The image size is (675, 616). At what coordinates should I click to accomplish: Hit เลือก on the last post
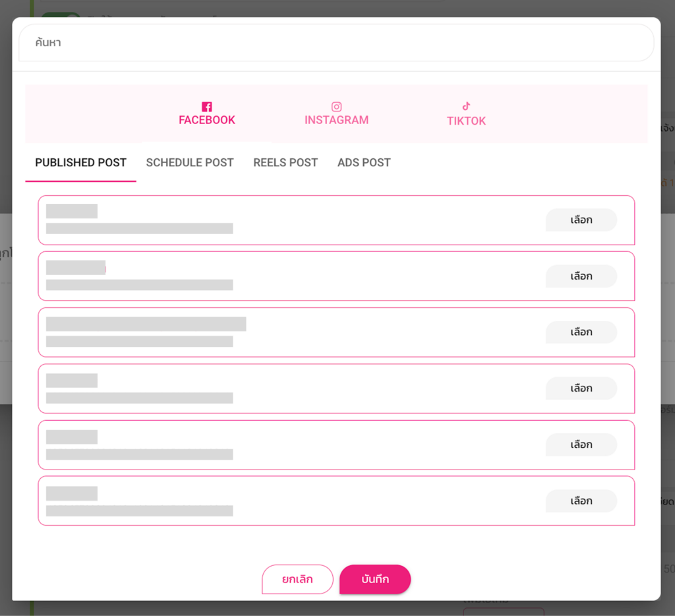(x=581, y=501)
